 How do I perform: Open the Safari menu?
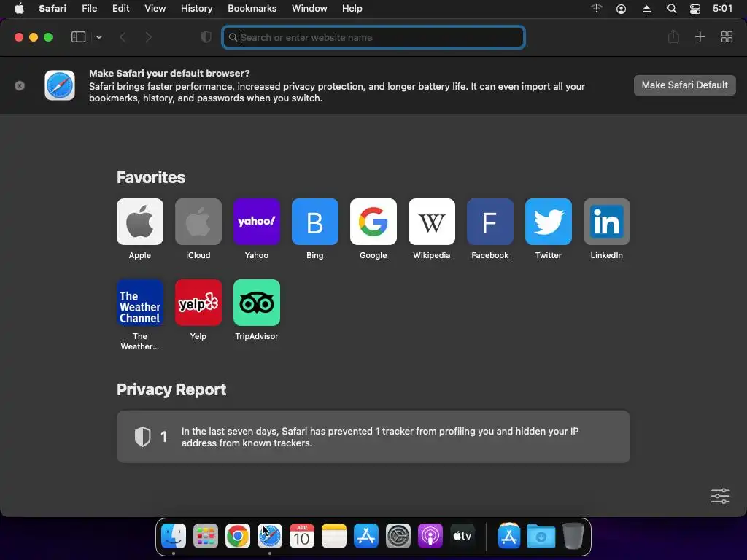pos(53,9)
